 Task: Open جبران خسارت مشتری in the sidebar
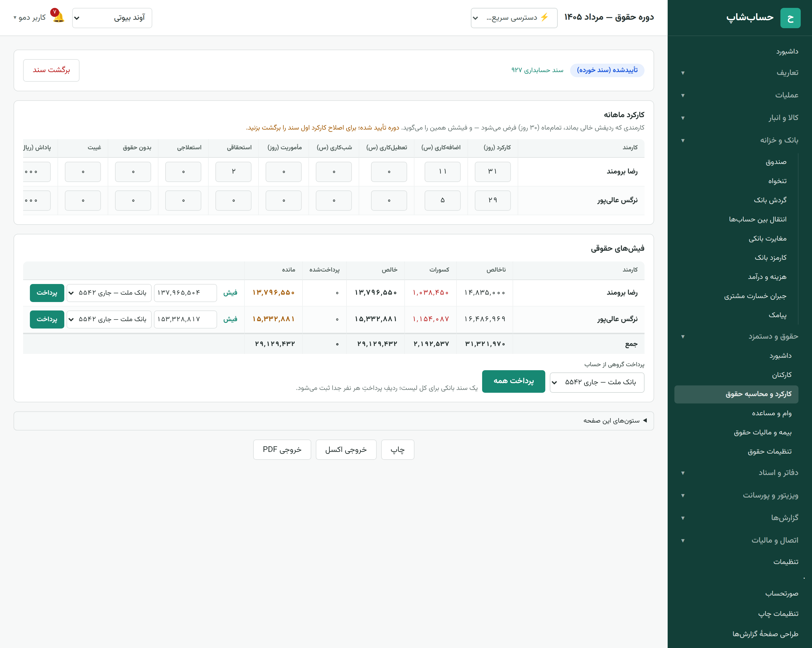coord(755,296)
